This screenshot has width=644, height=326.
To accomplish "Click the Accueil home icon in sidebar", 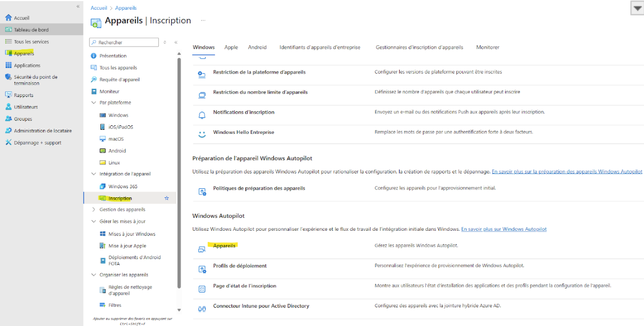I will coord(9,18).
